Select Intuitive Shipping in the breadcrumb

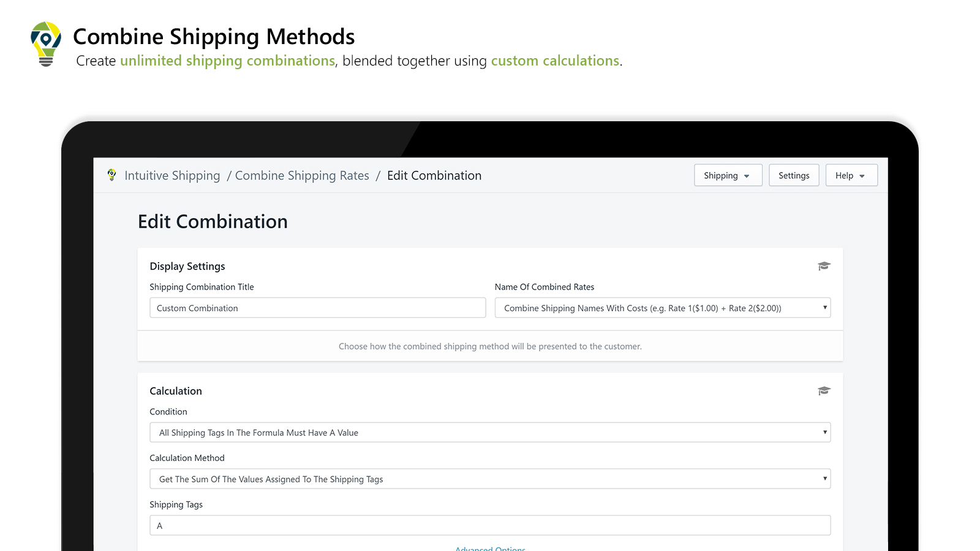tap(172, 175)
